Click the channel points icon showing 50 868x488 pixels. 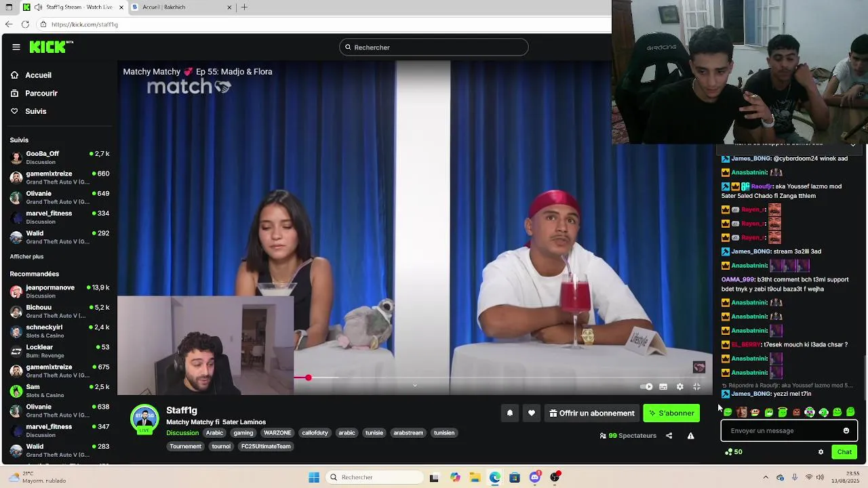[x=733, y=452]
